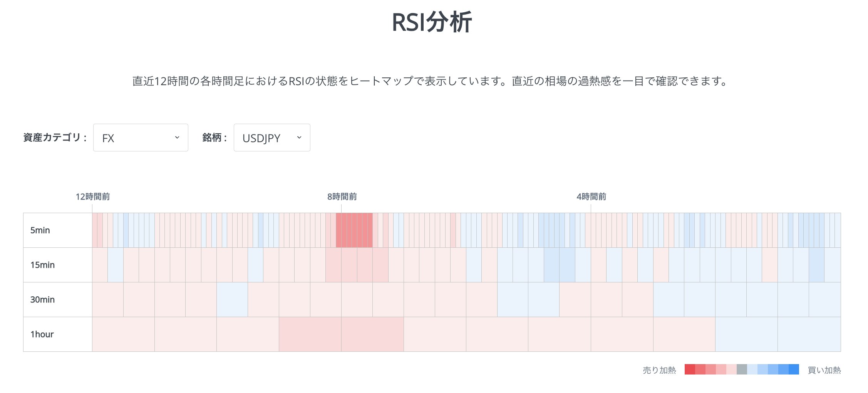Screen dimensions: 868x393
Task: Click the chevron on the USDJPY selector
Action: click(x=300, y=138)
